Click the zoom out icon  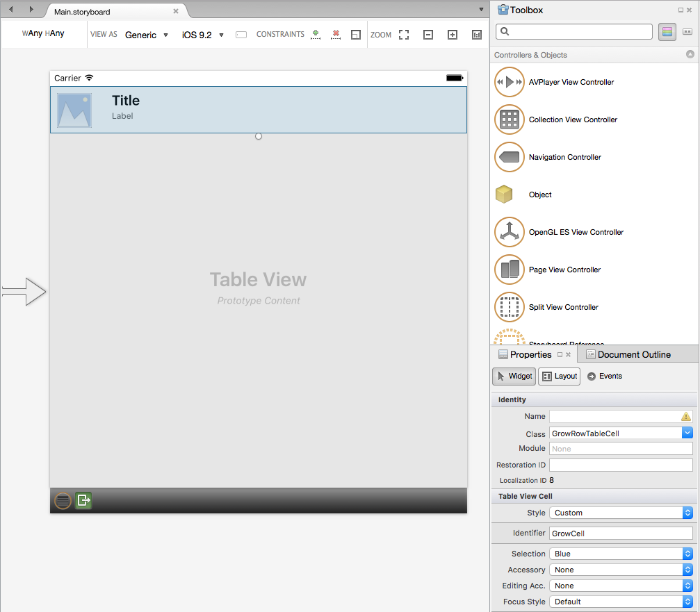[x=428, y=35]
